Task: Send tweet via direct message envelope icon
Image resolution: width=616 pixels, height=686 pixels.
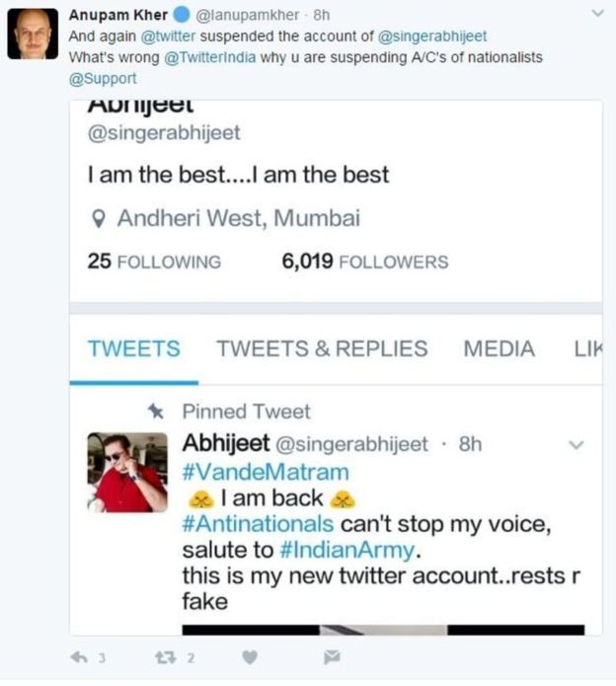Action: click(332, 656)
